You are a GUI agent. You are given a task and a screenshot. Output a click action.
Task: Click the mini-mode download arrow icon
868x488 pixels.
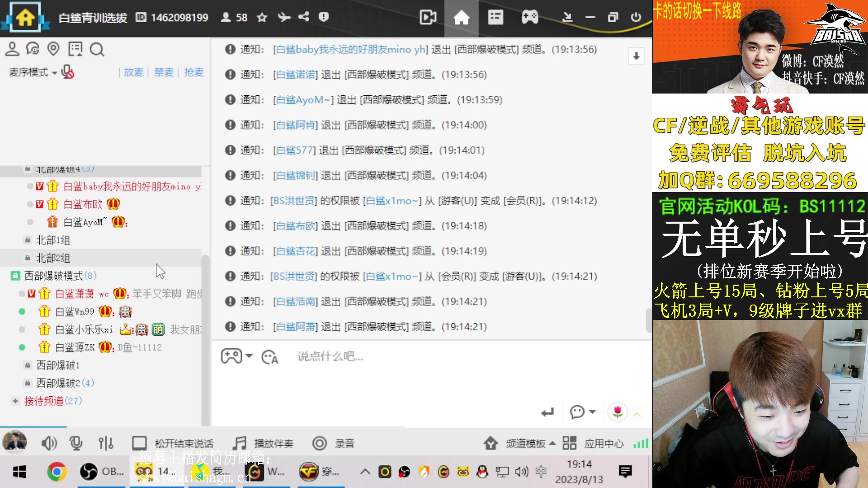coord(567,17)
